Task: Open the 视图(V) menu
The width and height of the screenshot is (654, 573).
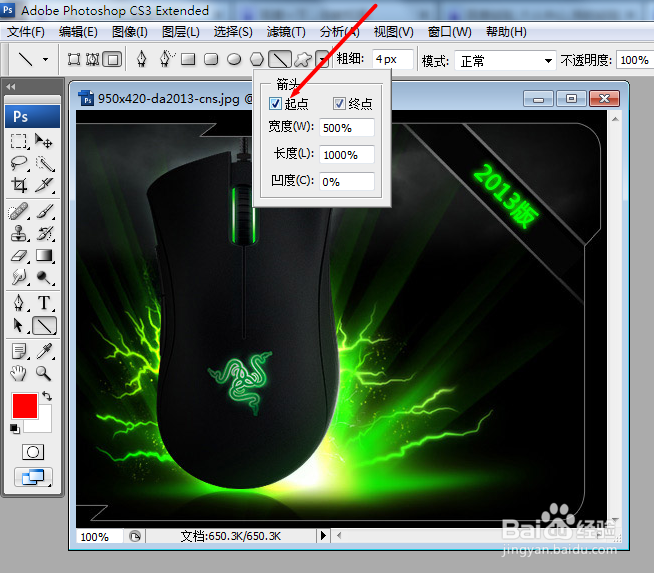Action: (x=393, y=32)
